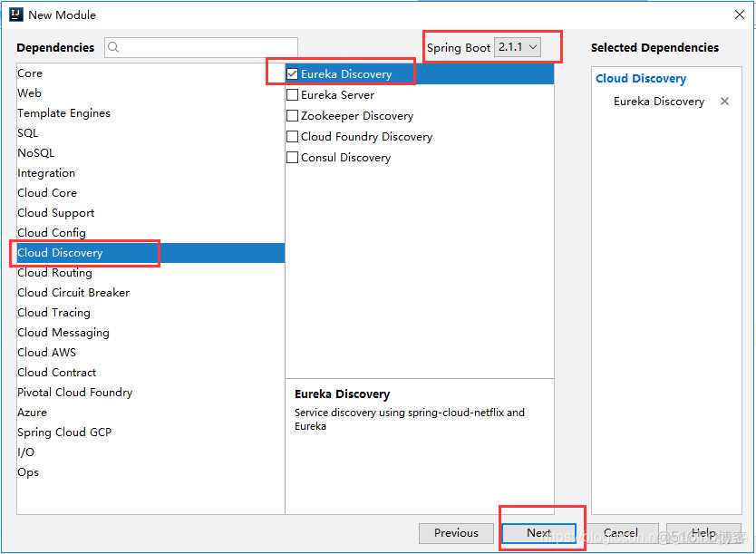This screenshot has width=756, height=554.
Task: Check the Cloud Foundry Discovery option
Action: point(293,137)
